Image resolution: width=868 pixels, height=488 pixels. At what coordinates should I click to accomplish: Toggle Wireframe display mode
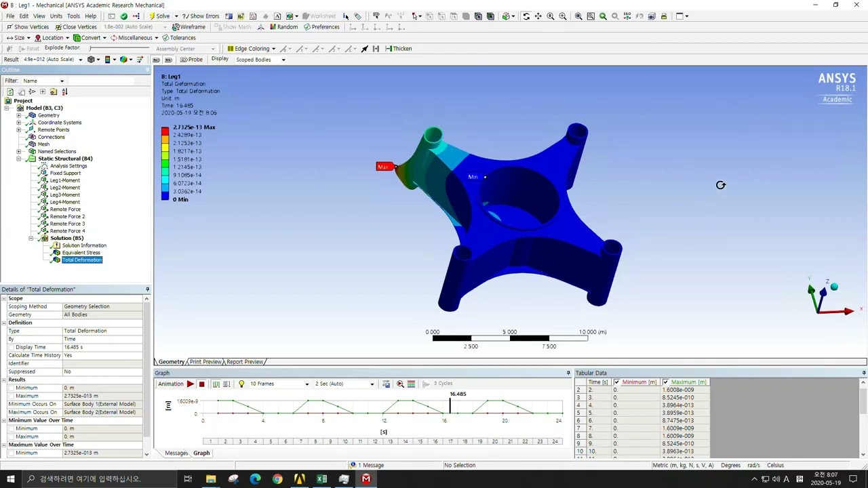pyautogui.click(x=189, y=27)
